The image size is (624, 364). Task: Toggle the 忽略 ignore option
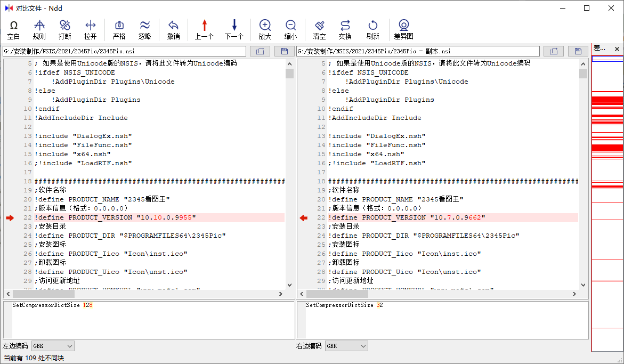[x=145, y=30]
